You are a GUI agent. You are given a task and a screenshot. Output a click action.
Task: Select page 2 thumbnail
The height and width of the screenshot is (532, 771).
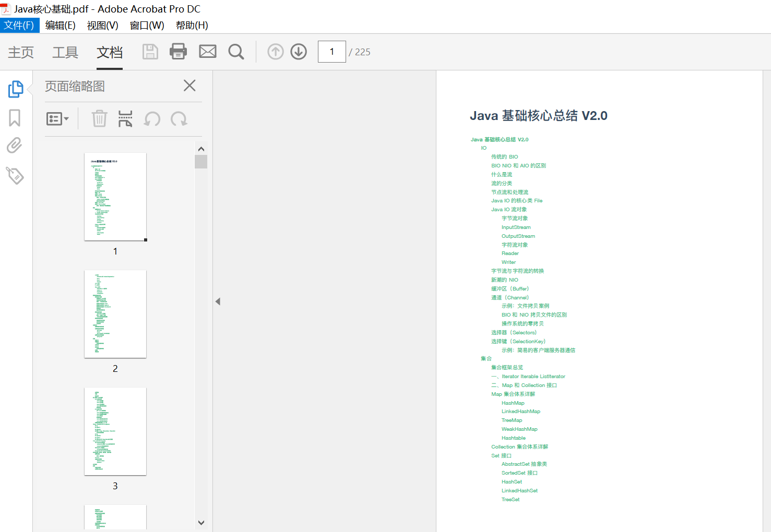click(x=115, y=314)
